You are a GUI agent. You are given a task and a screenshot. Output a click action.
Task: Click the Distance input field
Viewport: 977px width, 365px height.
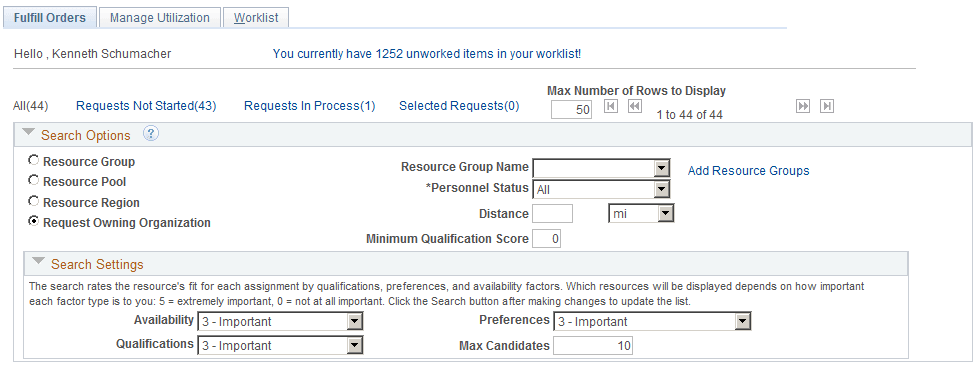(x=552, y=214)
